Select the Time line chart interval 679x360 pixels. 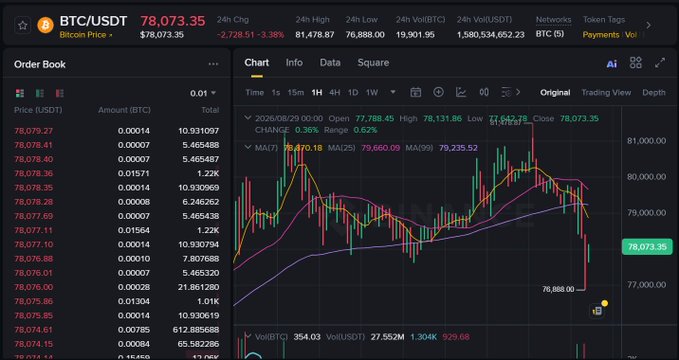click(255, 92)
